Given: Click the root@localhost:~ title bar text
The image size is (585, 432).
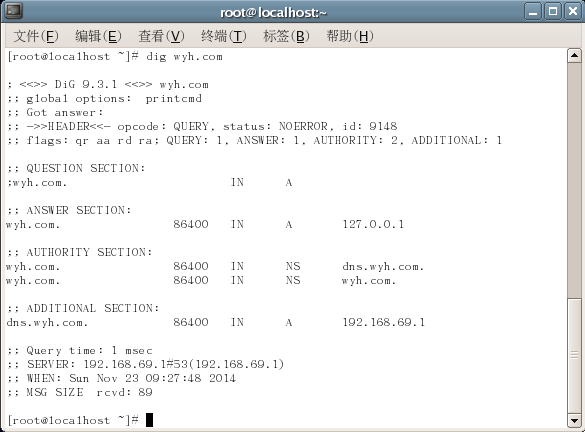Looking at the screenshot, I should pos(273,13).
